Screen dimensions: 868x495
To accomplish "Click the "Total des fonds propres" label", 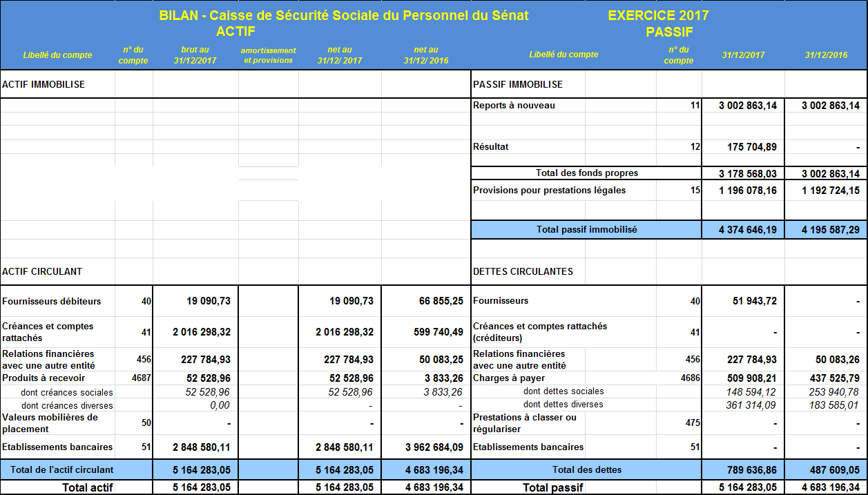I will 586,173.
